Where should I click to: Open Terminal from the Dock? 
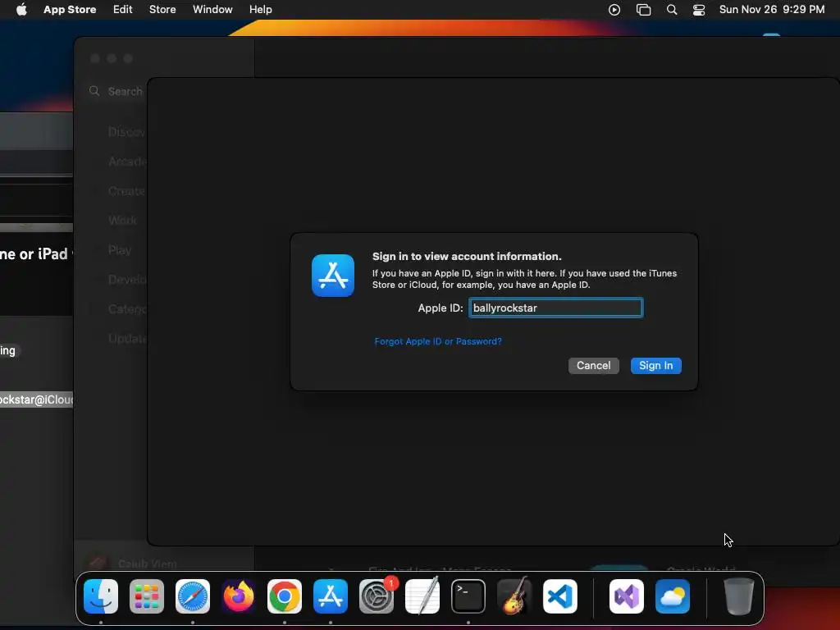click(468, 596)
